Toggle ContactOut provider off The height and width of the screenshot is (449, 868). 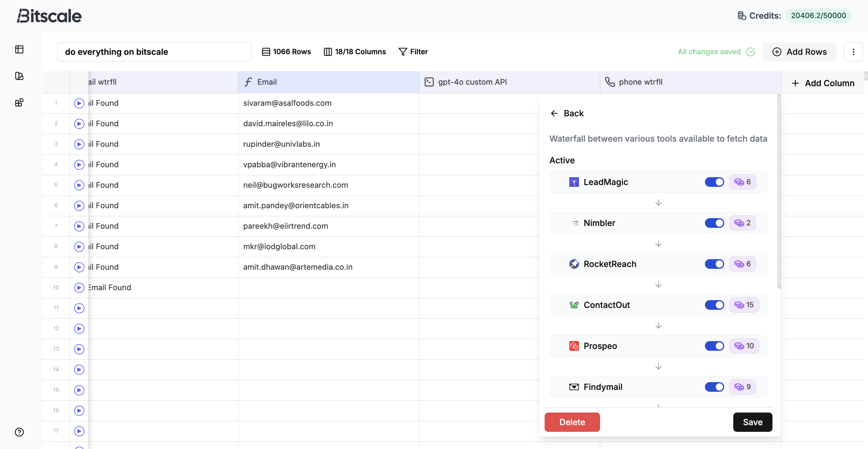[714, 305]
